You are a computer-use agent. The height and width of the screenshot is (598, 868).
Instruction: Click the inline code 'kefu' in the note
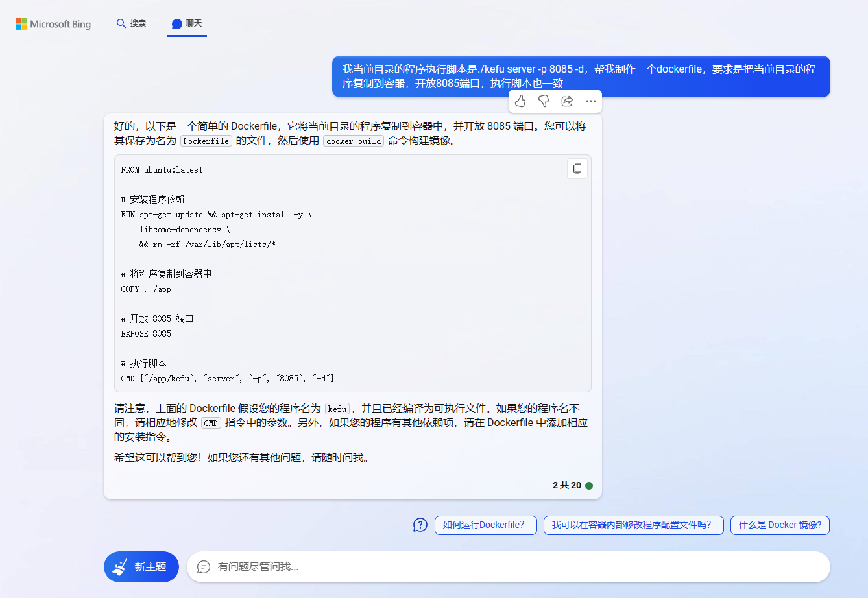(x=337, y=409)
